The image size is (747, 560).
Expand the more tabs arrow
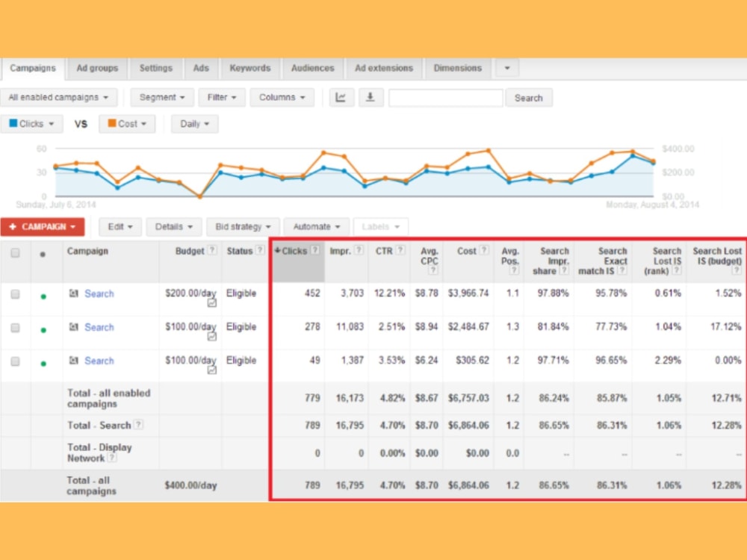507,68
